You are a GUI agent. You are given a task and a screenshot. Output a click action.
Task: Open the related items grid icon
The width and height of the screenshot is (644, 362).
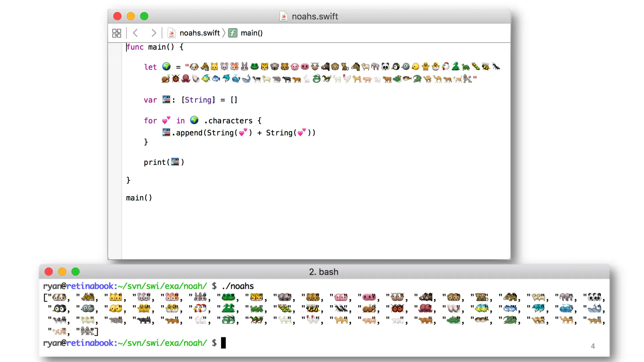pyautogui.click(x=116, y=33)
